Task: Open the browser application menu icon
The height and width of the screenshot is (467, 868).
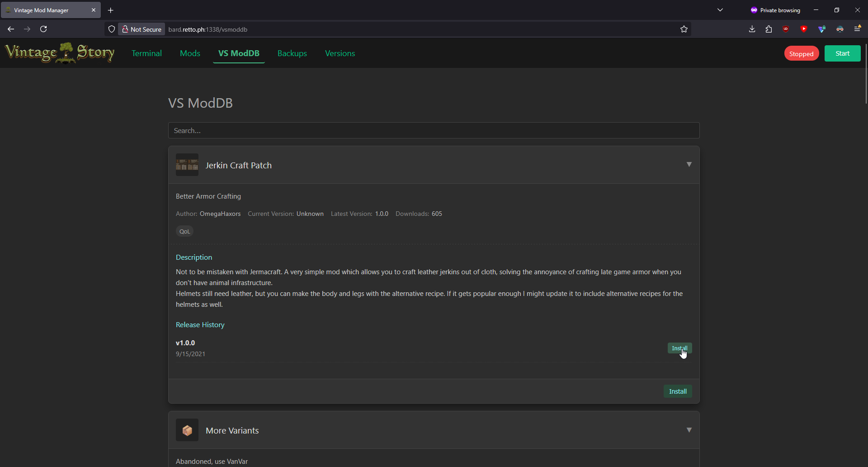Action: 857,29
